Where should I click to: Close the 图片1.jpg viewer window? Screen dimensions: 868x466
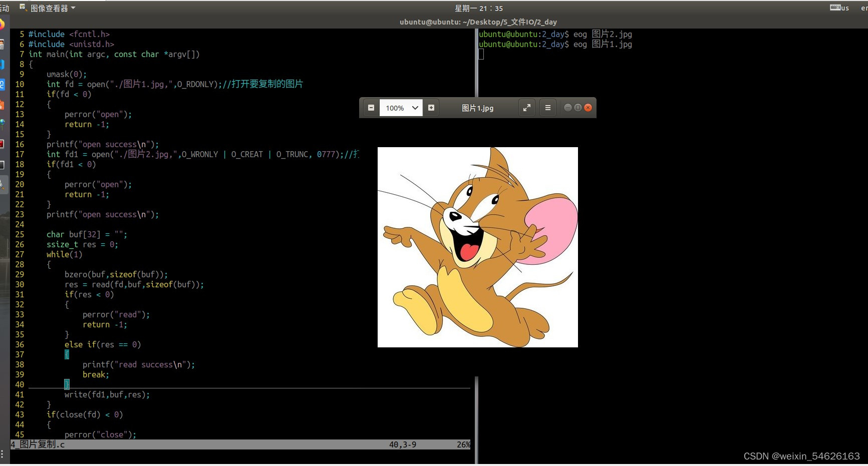click(588, 108)
